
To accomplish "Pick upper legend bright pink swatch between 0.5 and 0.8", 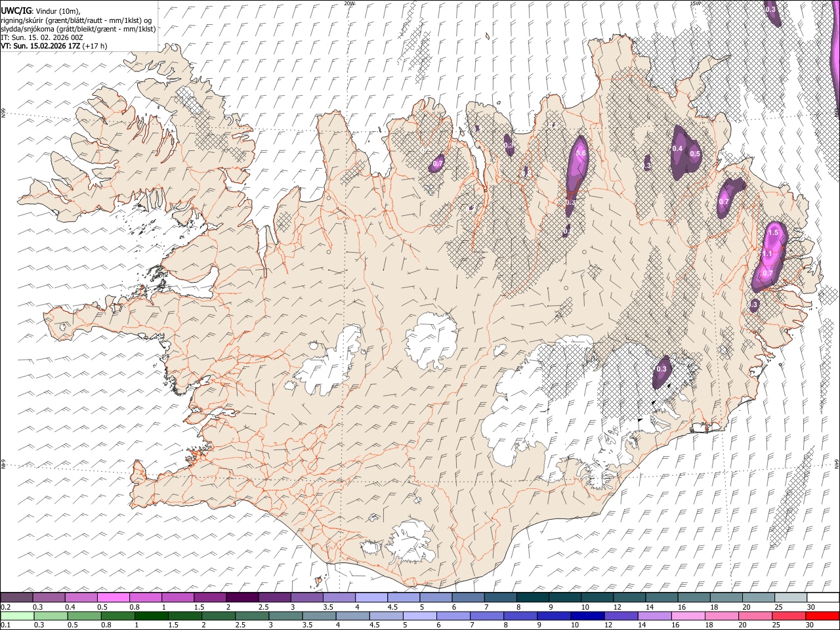I will 113,598.
